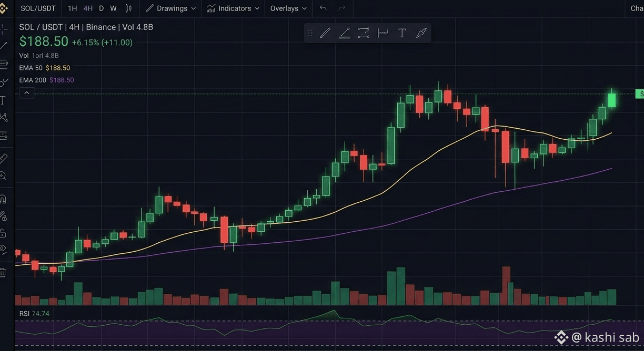Click the trash delete drawings icon
The image size is (644, 351).
tap(3, 272)
